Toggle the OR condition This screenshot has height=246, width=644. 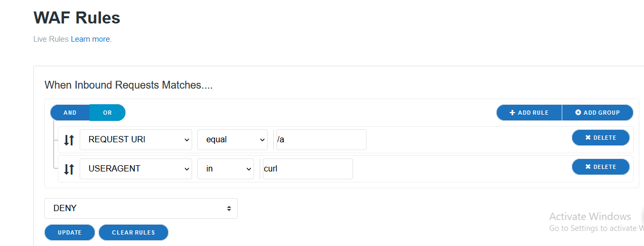click(107, 113)
